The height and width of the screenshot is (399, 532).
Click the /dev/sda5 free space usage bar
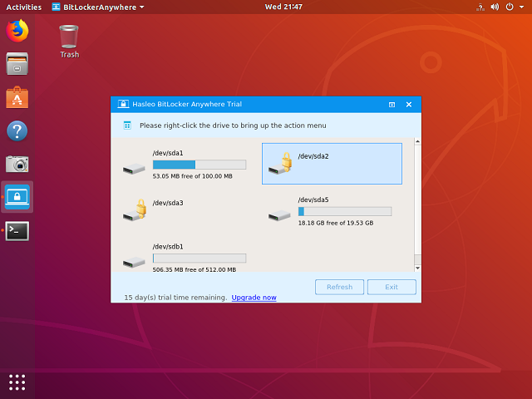coord(344,211)
